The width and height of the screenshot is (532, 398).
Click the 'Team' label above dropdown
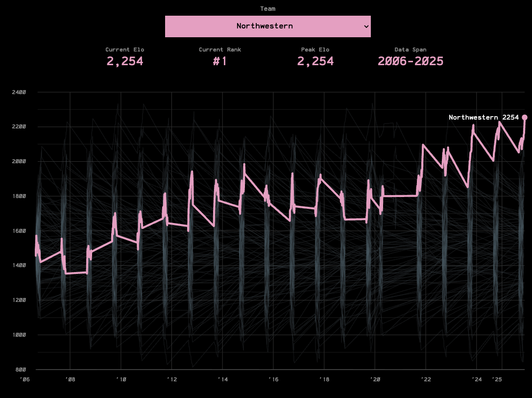[x=267, y=9]
